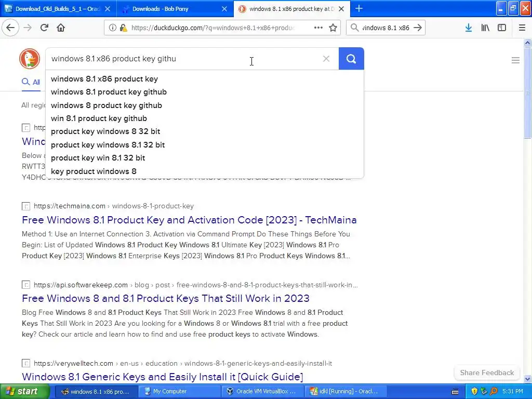Viewport: 532px width, 399px height.
Task: Reload the current page
Action: point(44,28)
